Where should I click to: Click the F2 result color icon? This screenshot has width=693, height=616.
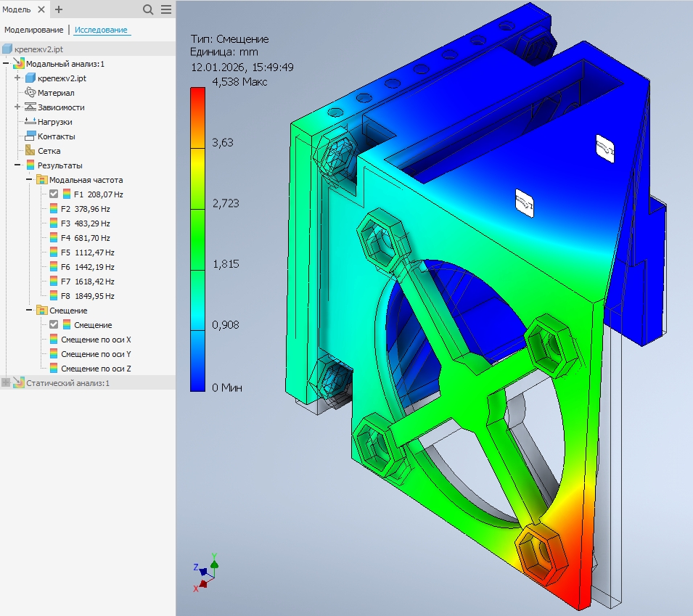54,208
